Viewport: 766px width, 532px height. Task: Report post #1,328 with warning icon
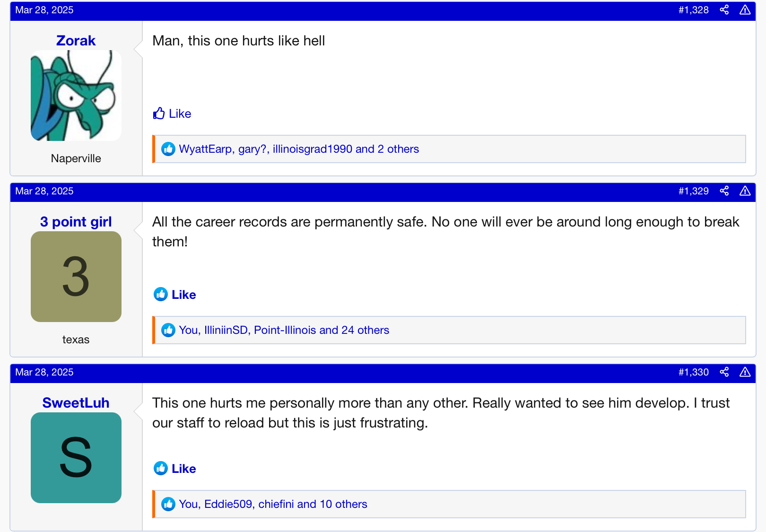click(x=745, y=10)
